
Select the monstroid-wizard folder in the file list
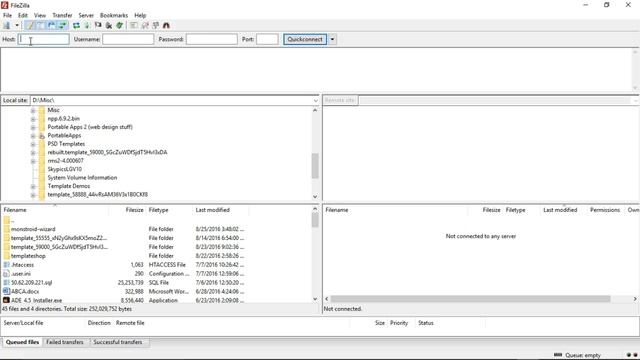click(x=33, y=229)
